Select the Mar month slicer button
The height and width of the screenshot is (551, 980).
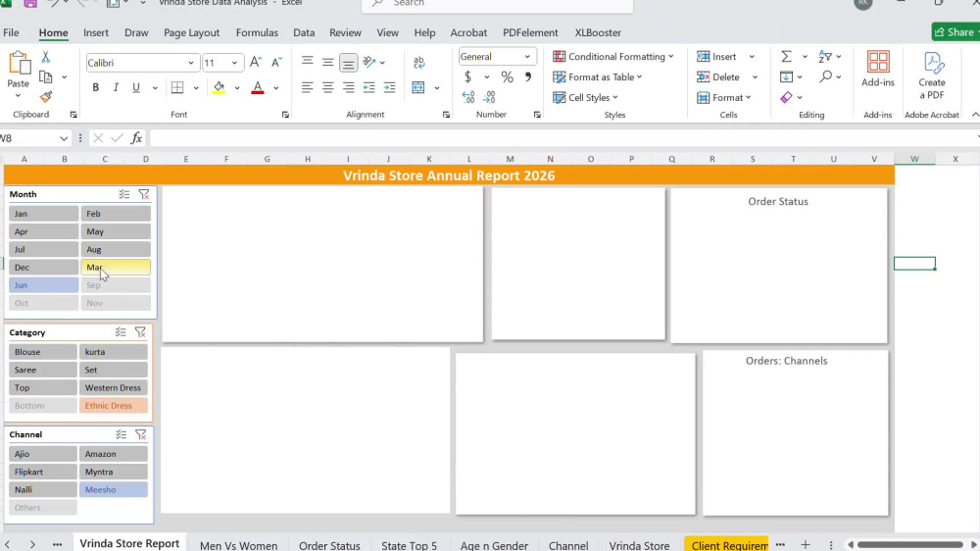[116, 267]
